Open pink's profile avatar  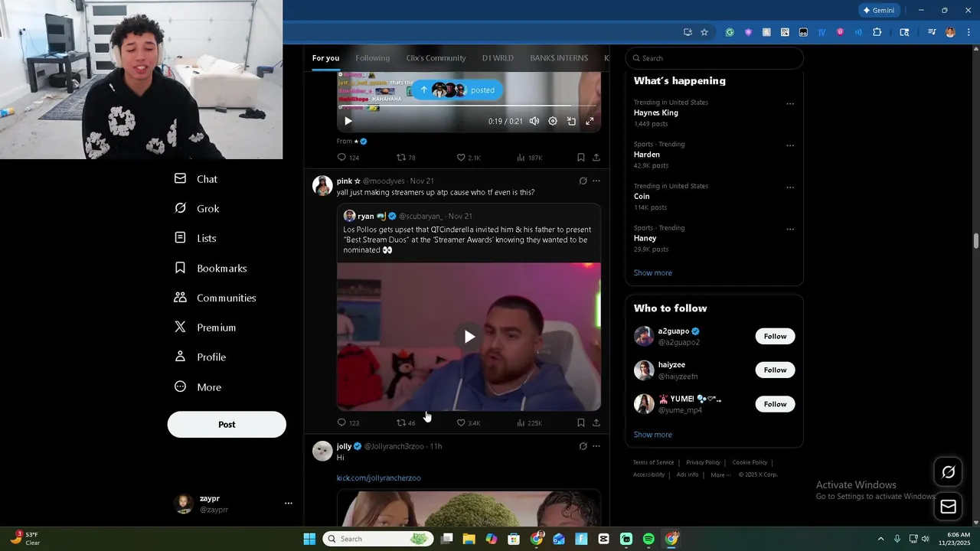[x=322, y=186]
